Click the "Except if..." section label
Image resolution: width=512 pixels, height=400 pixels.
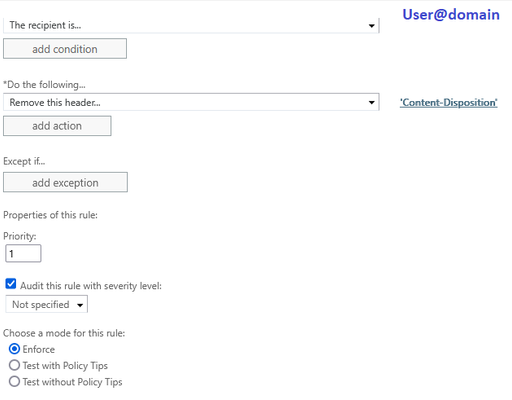click(x=24, y=161)
